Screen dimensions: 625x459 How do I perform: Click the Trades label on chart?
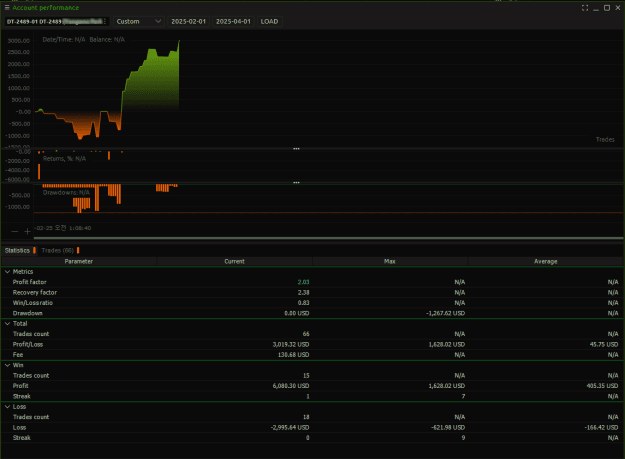coord(605,139)
